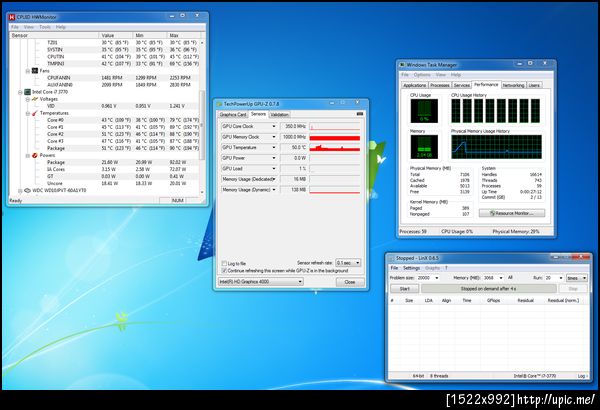
Task: Switch to the Applications tab in Task Manager
Action: pyautogui.click(x=414, y=85)
